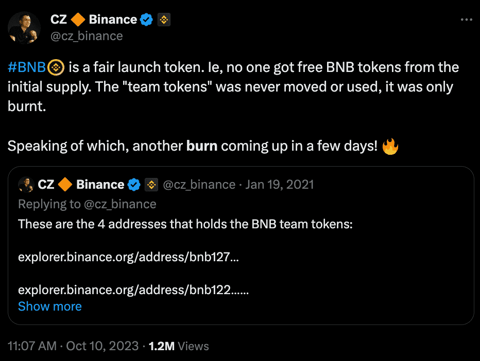
Task: Click the fire emoji after the tweet text
Action: click(390, 146)
